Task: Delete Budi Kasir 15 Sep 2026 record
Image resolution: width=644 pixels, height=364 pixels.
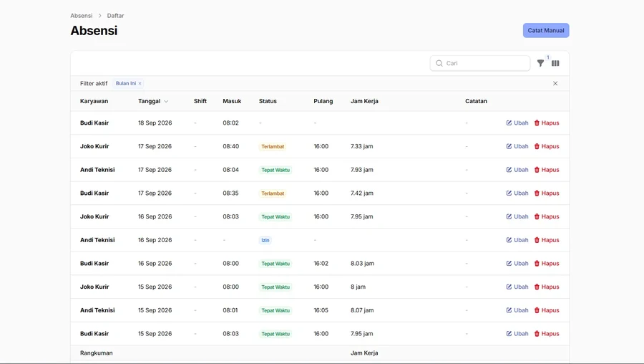Action: tap(547, 334)
